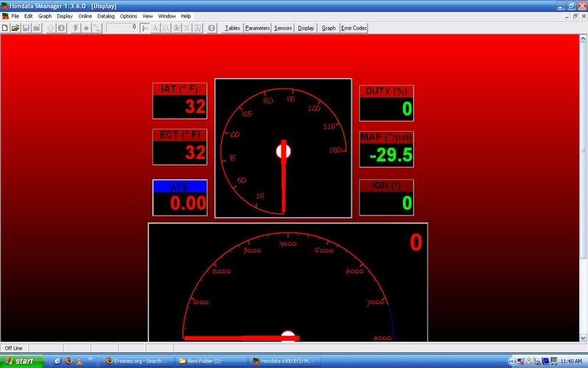Show the Sensors window
Viewport: 588px width, 368px height.
[283, 28]
